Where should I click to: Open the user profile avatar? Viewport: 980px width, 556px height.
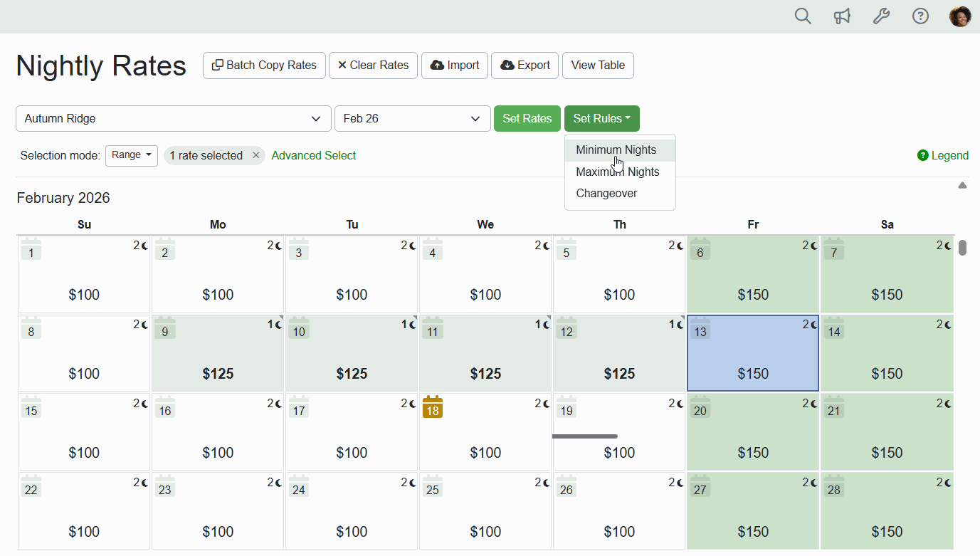tap(960, 16)
